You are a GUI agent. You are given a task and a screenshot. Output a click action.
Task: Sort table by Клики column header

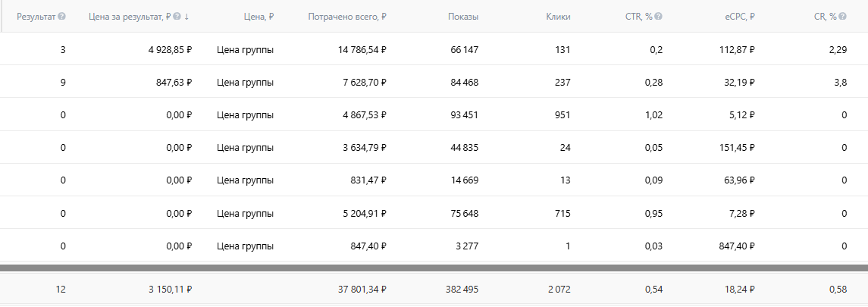point(558,16)
